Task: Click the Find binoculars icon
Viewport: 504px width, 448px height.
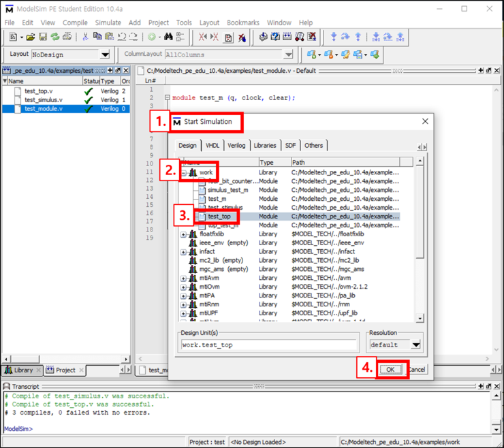Action: 168,37
